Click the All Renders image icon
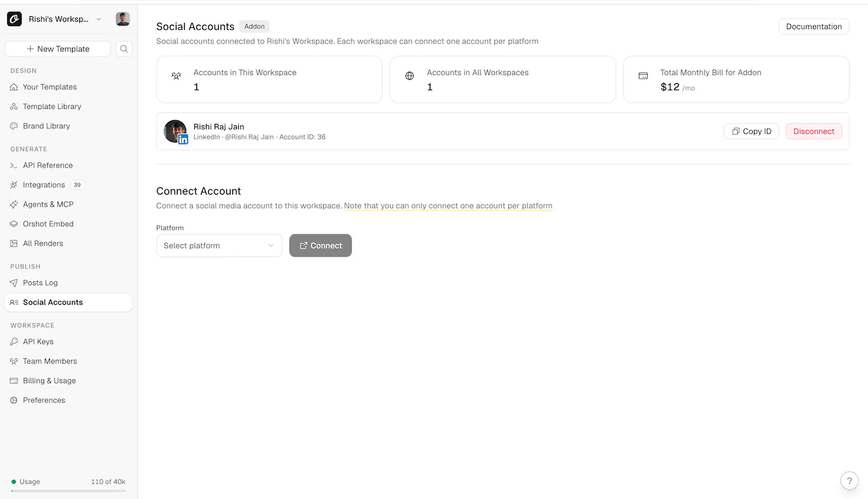Image resolution: width=868 pixels, height=499 pixels. point(14,244)
